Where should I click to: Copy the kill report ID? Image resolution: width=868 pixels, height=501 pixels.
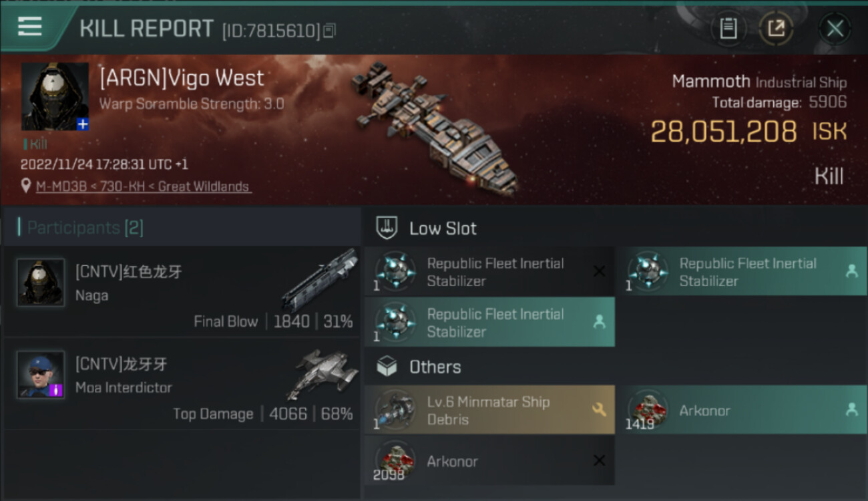[x=329, y=31]
